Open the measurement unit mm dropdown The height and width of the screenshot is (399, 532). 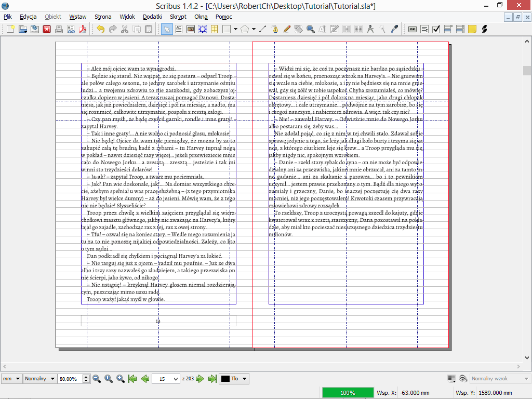tap(11, 379)
